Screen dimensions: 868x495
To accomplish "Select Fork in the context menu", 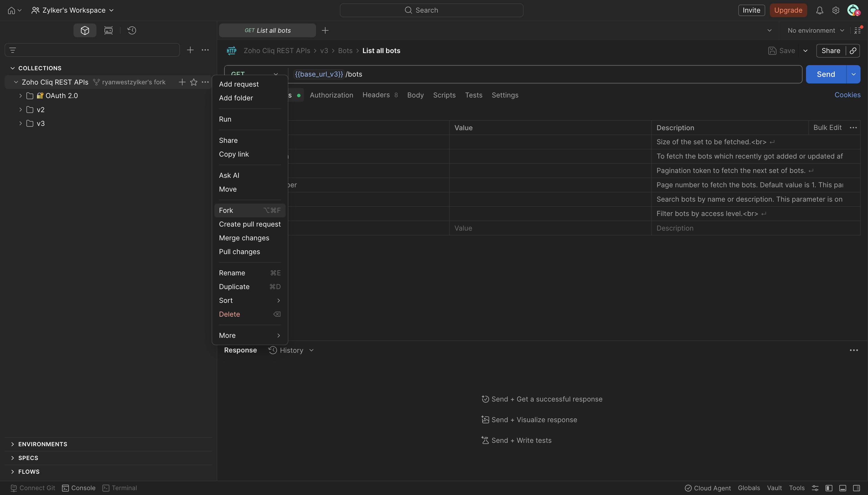I will pos(250,211).
